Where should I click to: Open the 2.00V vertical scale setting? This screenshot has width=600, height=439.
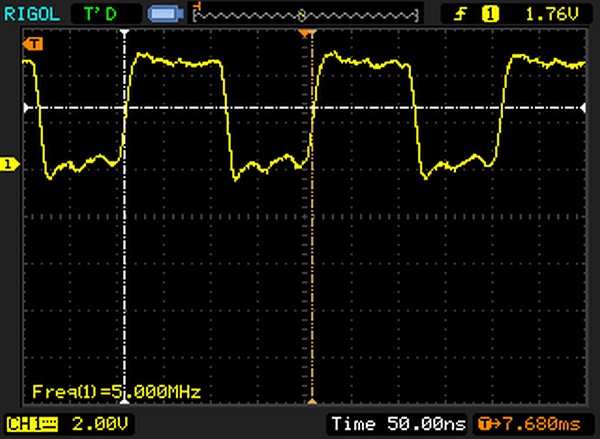pyautogui.click(x=79, y=423)
